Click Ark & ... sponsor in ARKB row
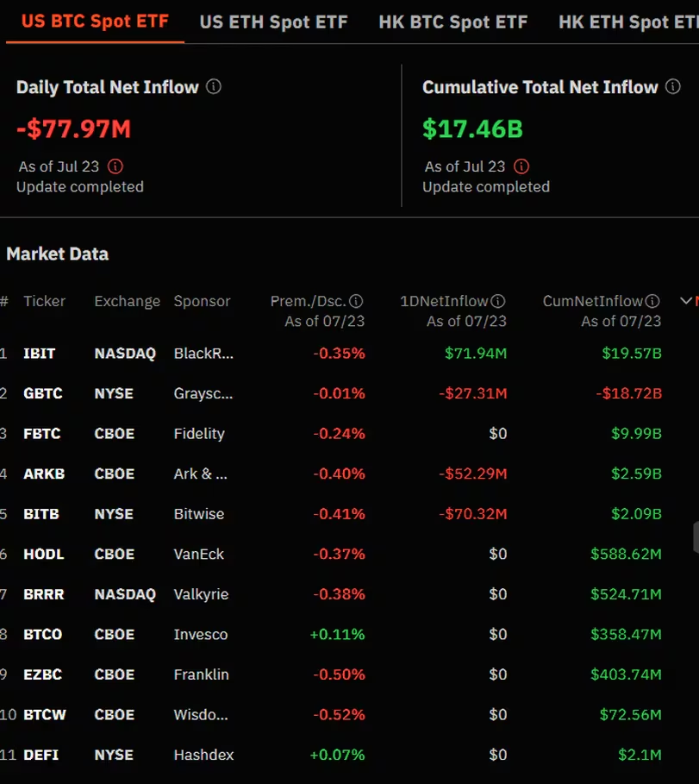 [200, 474]
